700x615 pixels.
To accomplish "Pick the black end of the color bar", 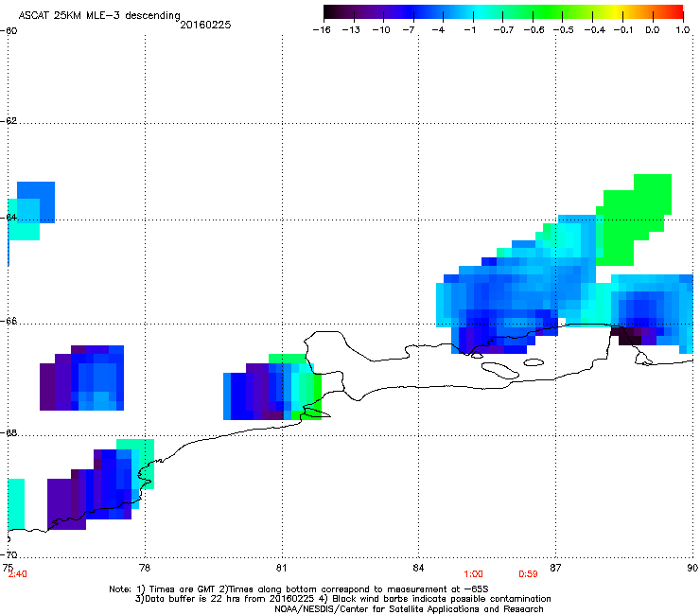I will click(x=327, y=12).
